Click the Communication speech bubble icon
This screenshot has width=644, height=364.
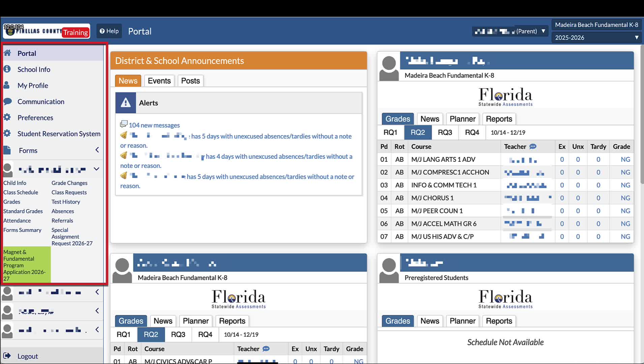click(x=7, y=101)
